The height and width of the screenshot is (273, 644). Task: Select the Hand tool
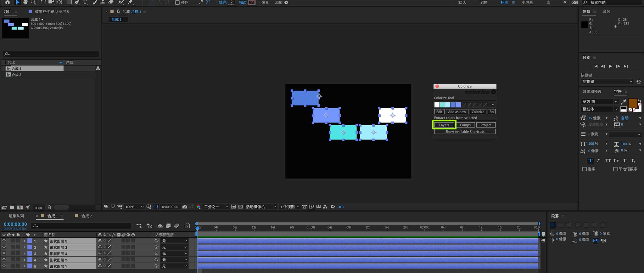(25, 2)
